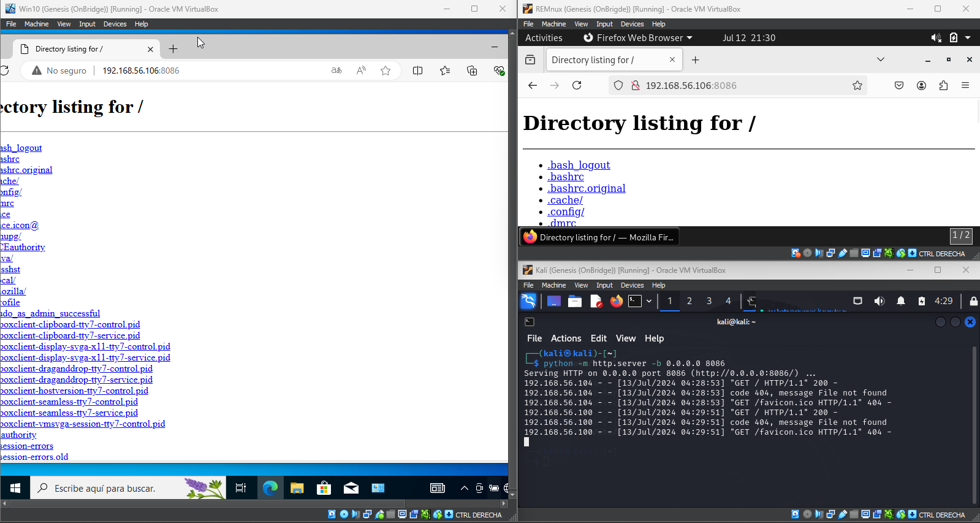Click the Edge browser essentials heart icon
The image size is (980, 523).
[x=499, y=71]
